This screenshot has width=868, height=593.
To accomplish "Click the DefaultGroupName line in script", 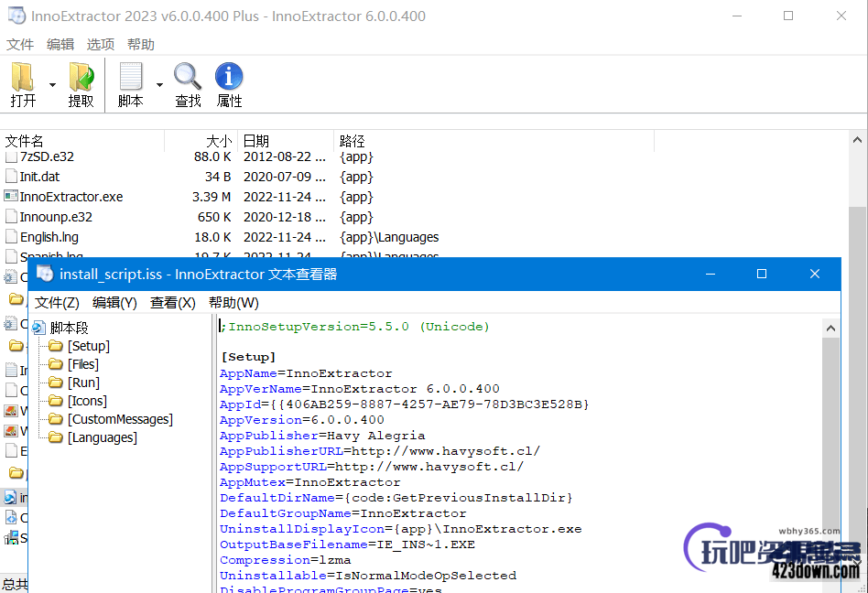I will point(342,513).
